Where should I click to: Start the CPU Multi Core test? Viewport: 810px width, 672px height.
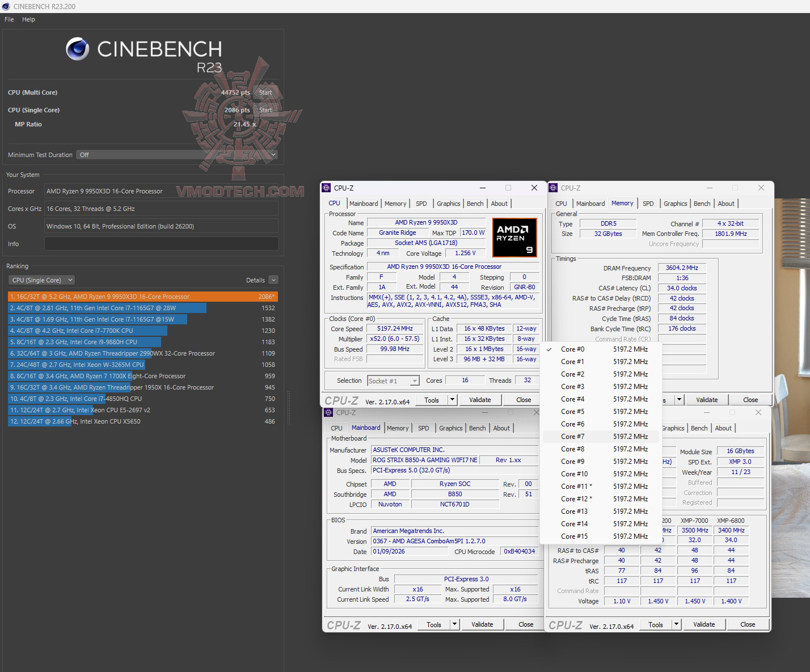[x=265, y=92]
